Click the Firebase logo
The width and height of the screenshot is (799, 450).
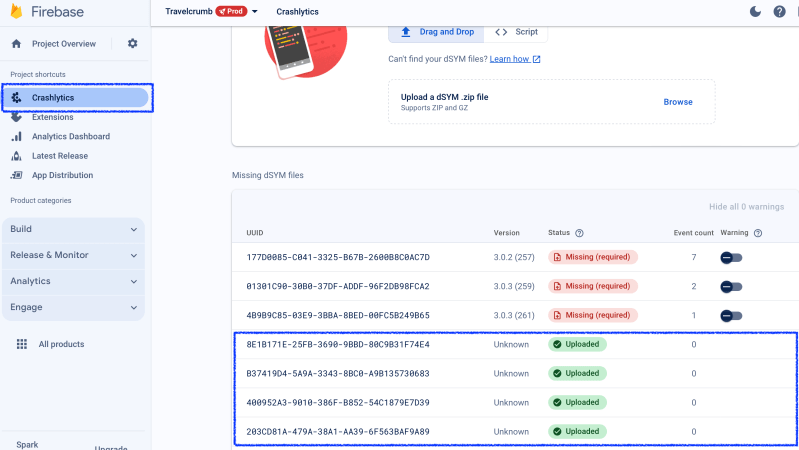click(x=17, y=12)
